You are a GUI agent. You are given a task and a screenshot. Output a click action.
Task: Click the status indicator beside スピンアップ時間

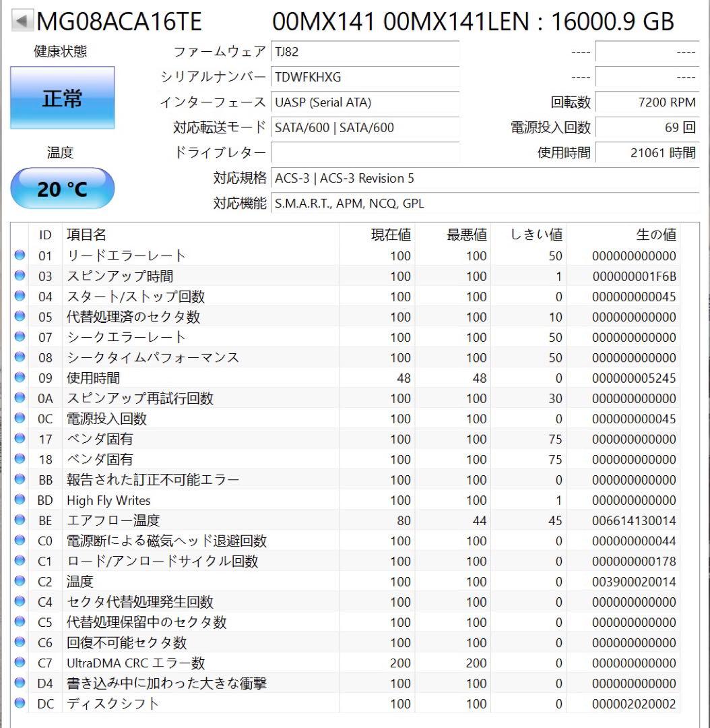coord(20,276)
